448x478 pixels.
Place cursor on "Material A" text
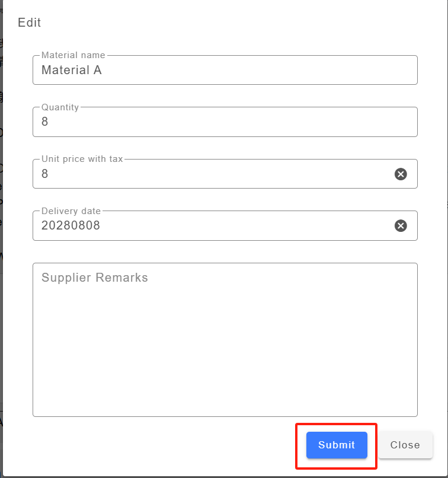click(x=72, y=70)
